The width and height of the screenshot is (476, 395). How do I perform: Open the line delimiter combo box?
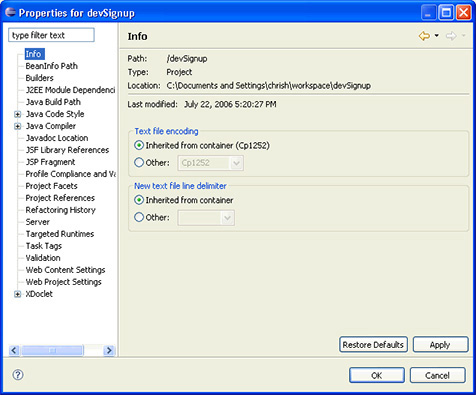point(206,218)
